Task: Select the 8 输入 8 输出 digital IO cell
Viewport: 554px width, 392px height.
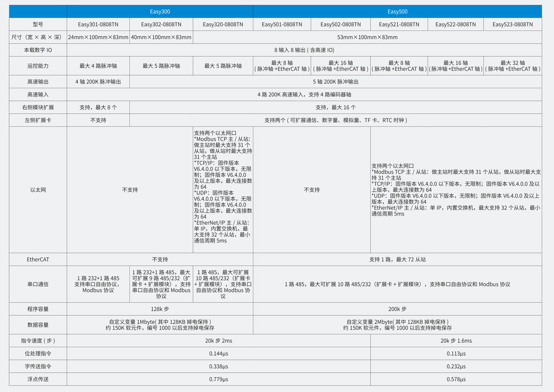Action: pos(304,50)
